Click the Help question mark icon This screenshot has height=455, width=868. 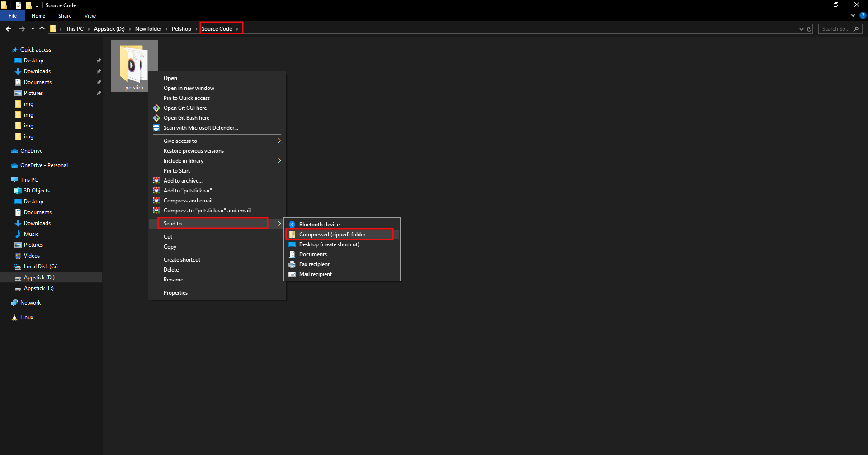863,16
